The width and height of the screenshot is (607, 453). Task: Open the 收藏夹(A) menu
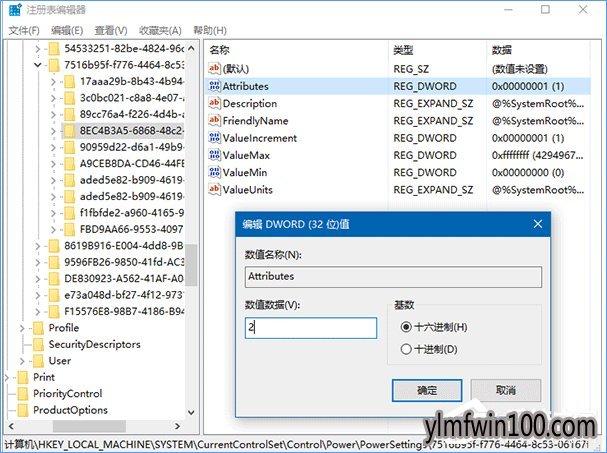pyautogui.click(x=160, y=31)
